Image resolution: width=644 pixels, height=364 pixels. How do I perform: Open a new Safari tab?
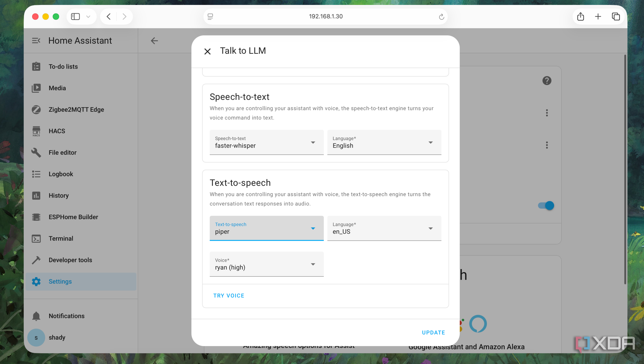tap(598, 17)
